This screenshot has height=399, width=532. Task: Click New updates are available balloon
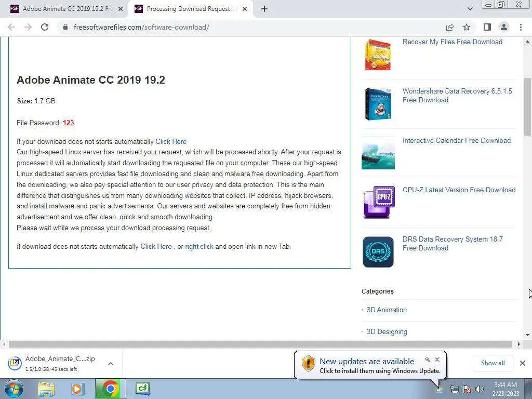pos(370,365)
